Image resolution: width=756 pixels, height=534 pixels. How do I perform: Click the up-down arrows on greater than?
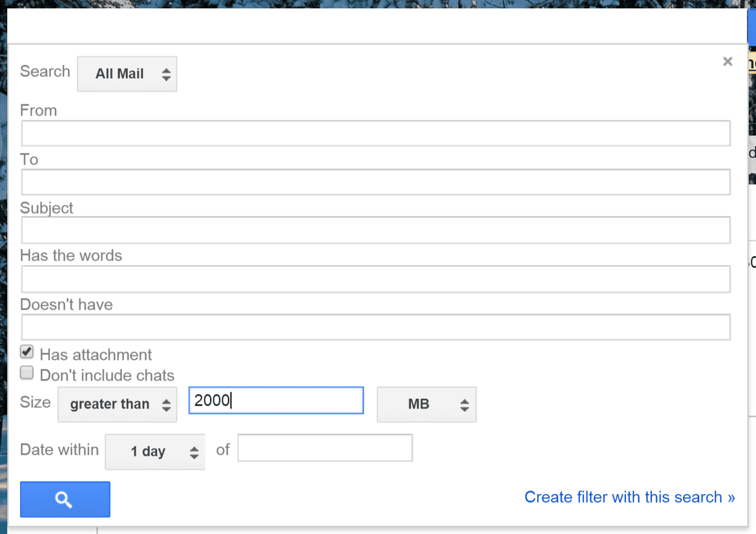(167, 404)
